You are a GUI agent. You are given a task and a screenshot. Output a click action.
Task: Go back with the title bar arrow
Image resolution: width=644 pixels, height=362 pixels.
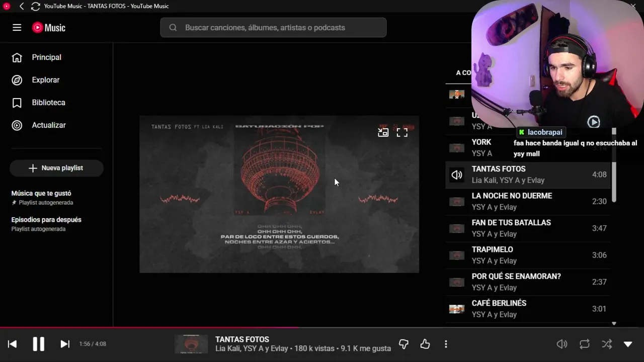click(22, 6)
